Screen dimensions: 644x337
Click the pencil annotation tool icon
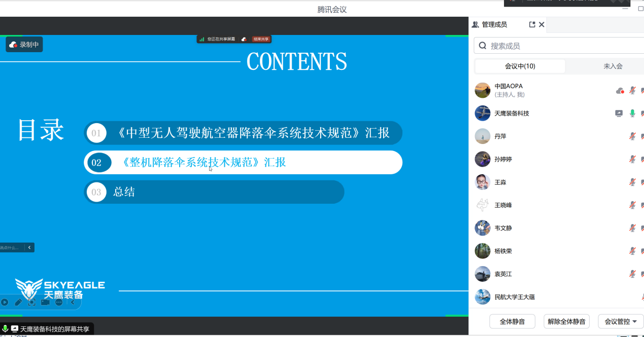18,303
